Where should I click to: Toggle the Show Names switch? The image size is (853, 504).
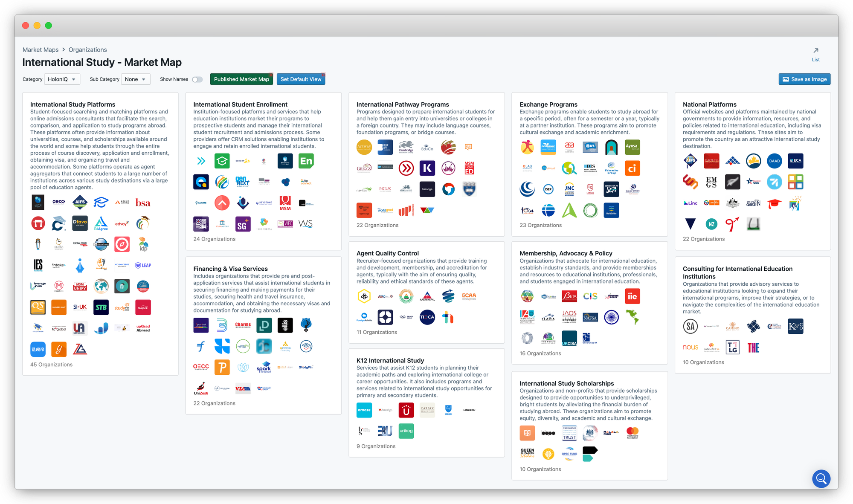[x=197, y=79]
